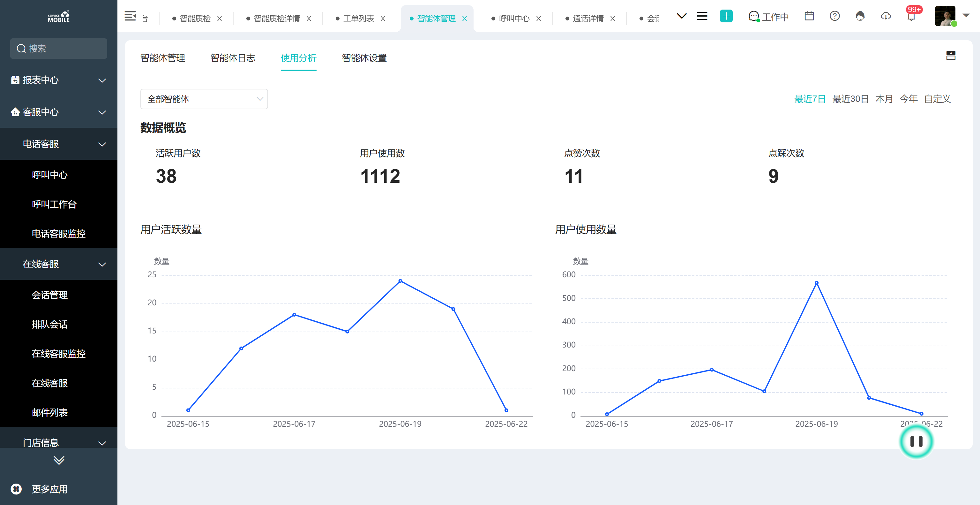Screen dimensions: 980x505
Task: Click the customer service center house icon
Action: pyautogui.click(x=15, y=112)
